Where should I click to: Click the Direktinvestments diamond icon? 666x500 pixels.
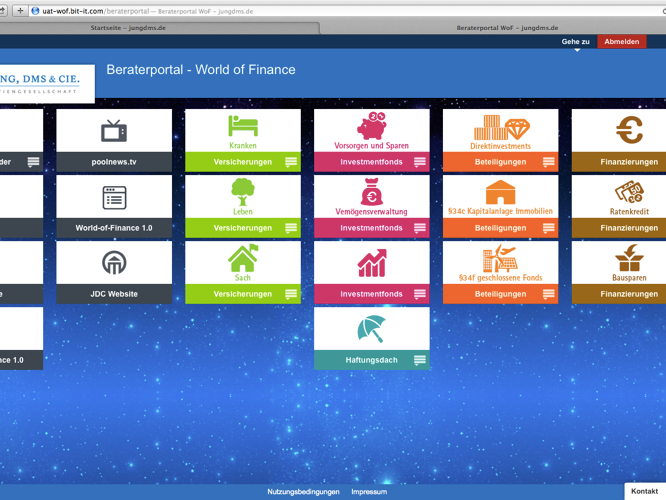coord(500,127)
